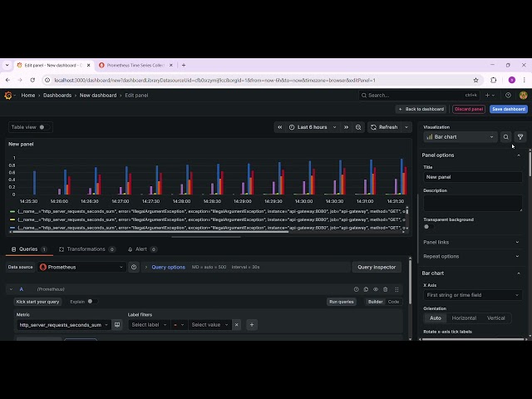Viewport: 532px width, 399px height.
Task: Toggle Transparent background switch
Action: coord(429,227)
